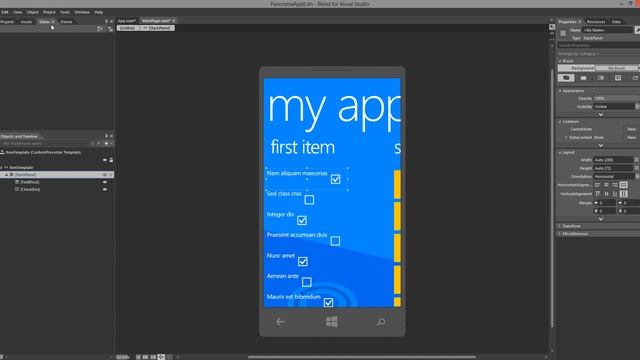Click New button for CacheMode
The width and height of the screenshot is (640, 360).
[x=631, y=129]
